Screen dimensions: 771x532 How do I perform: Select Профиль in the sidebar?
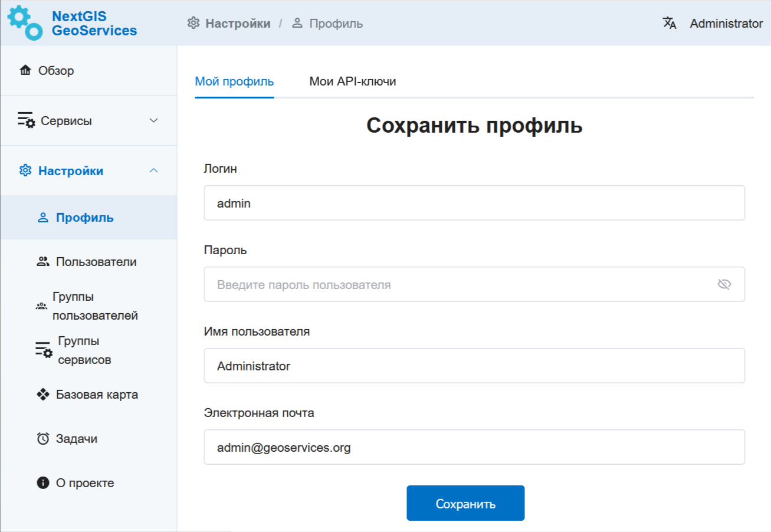click(88, 218)
